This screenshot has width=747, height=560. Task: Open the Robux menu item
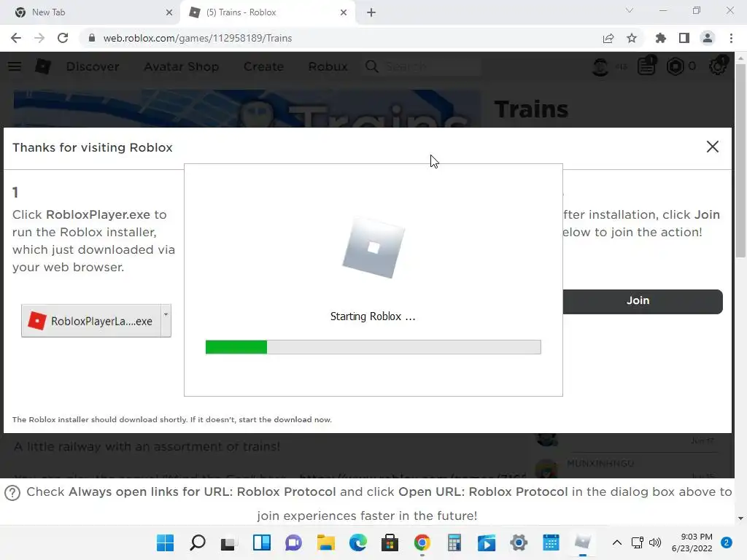(x=328, y=66)
